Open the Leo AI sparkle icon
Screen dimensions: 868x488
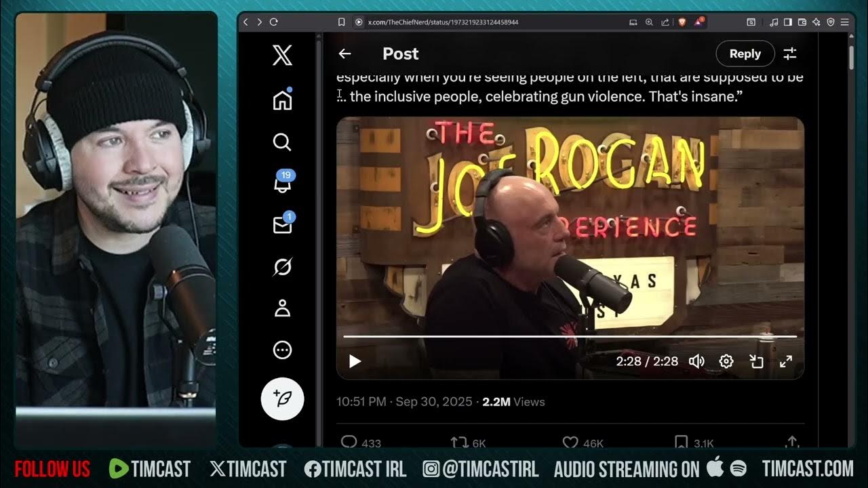click(816, 22)
